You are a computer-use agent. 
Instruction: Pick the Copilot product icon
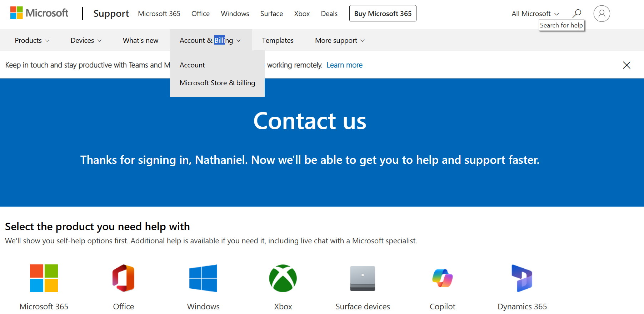click(x=443, y=278)
